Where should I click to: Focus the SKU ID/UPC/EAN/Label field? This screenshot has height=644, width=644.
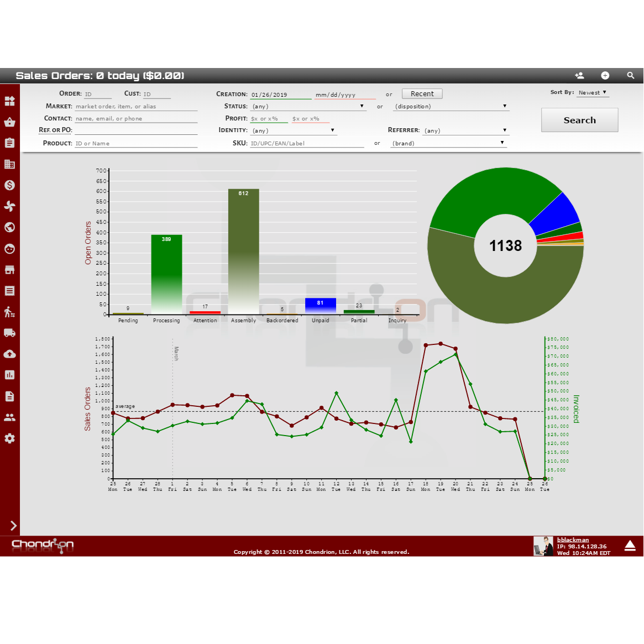pos(307,143)
